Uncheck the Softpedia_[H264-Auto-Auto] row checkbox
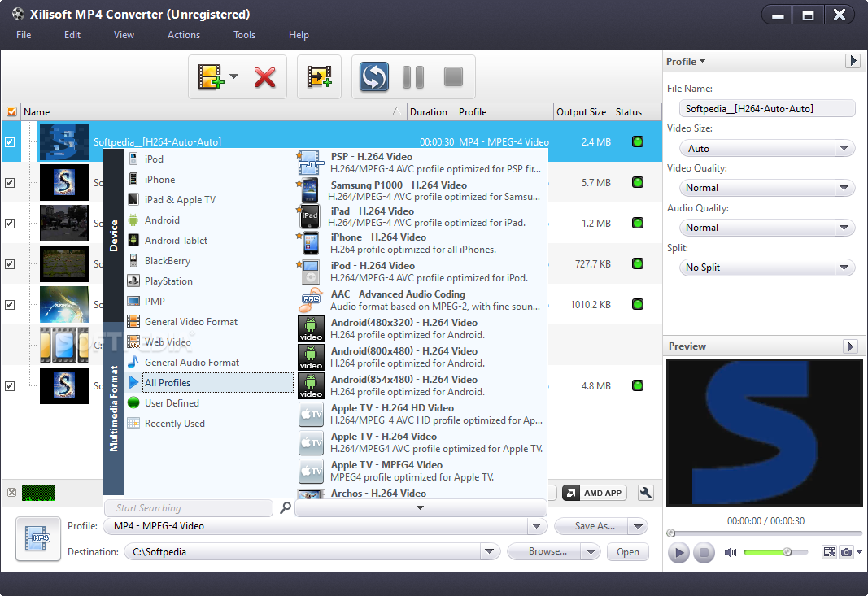This screenshot has height=596, width=868. [x=10, y=142]
